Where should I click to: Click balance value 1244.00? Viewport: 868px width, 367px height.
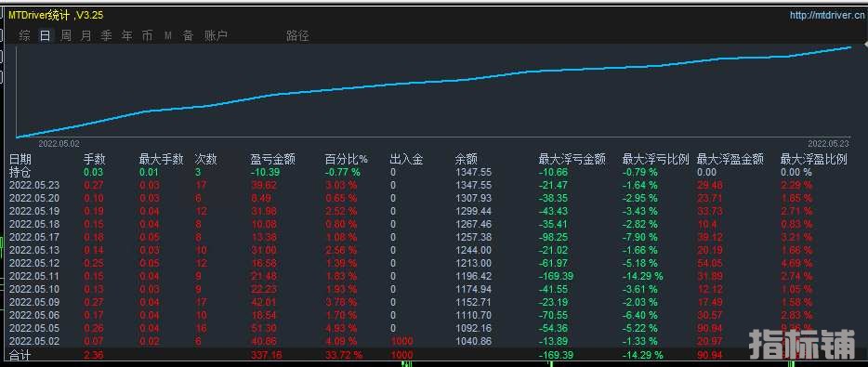pyautogui.click(x=473, y=250)
